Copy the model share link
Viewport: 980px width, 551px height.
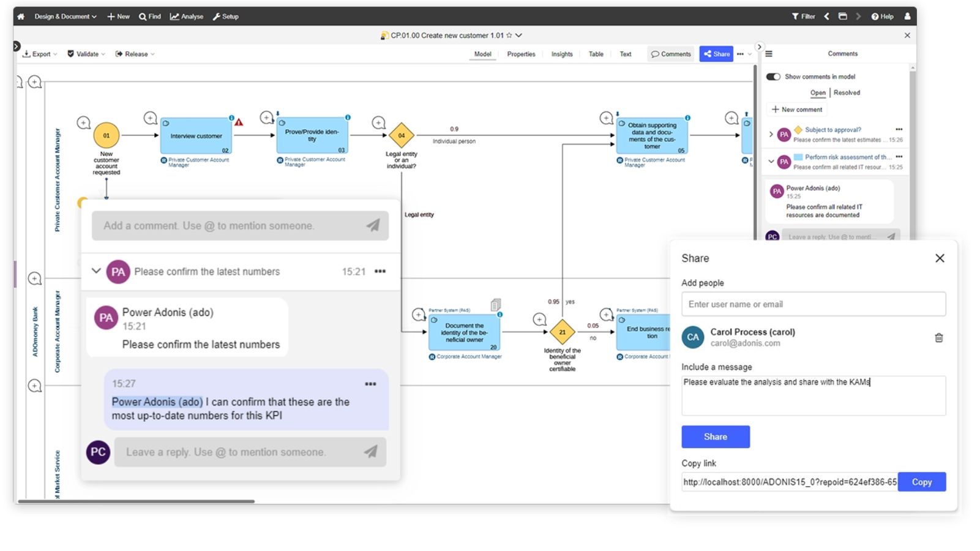point(922,482)
